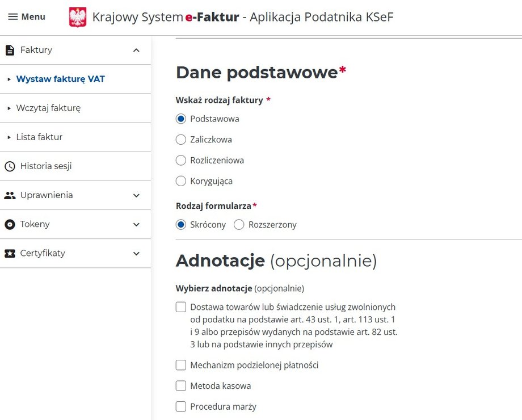Click the Polish eagle emblem logo
The image size is (522, 420).
[x=77, y=17]
